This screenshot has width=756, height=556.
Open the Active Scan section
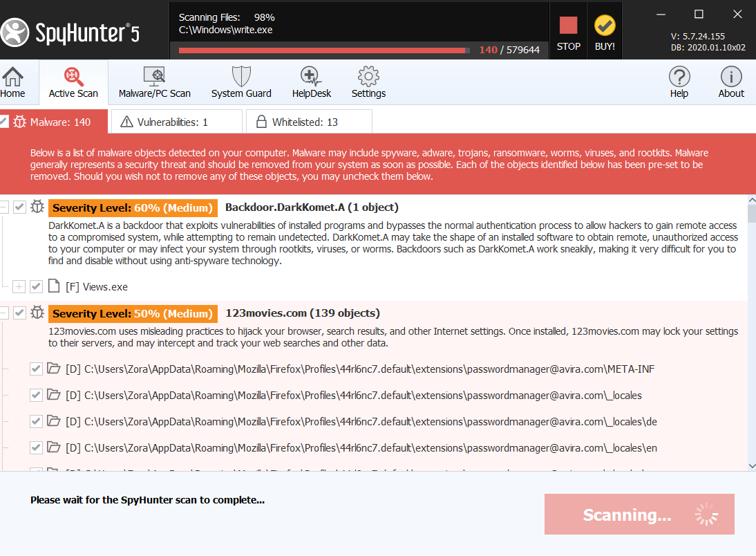coord(73,82)
